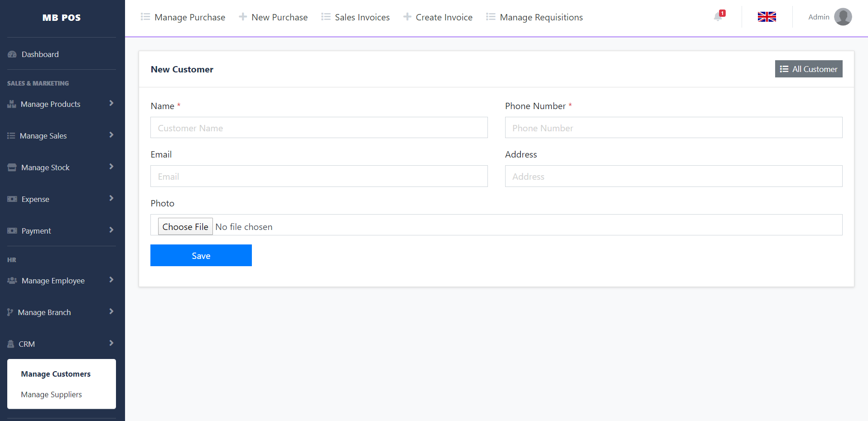The height and width of the screenshot is (421, 868).
Task: Click the Manage Products icon
Action: [x=11, y=104]
